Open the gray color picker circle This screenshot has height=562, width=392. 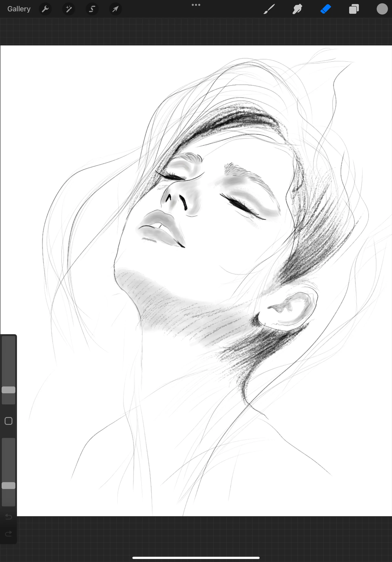[382, 9]
